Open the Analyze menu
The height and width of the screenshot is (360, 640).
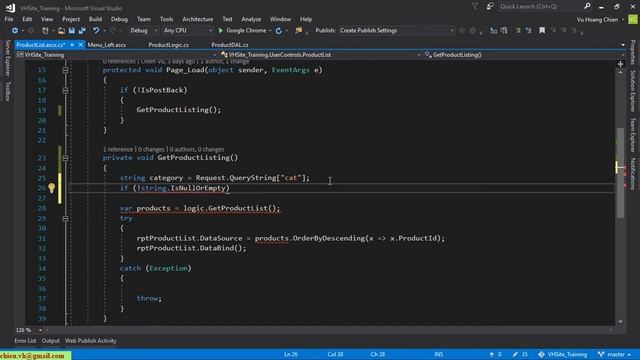(x=251, y=19)
